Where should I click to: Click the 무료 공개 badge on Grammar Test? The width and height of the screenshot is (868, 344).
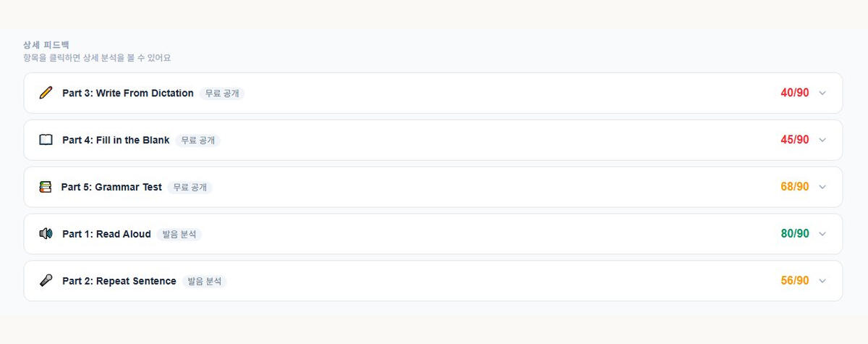pyautogui.click(x=190, y=188)
